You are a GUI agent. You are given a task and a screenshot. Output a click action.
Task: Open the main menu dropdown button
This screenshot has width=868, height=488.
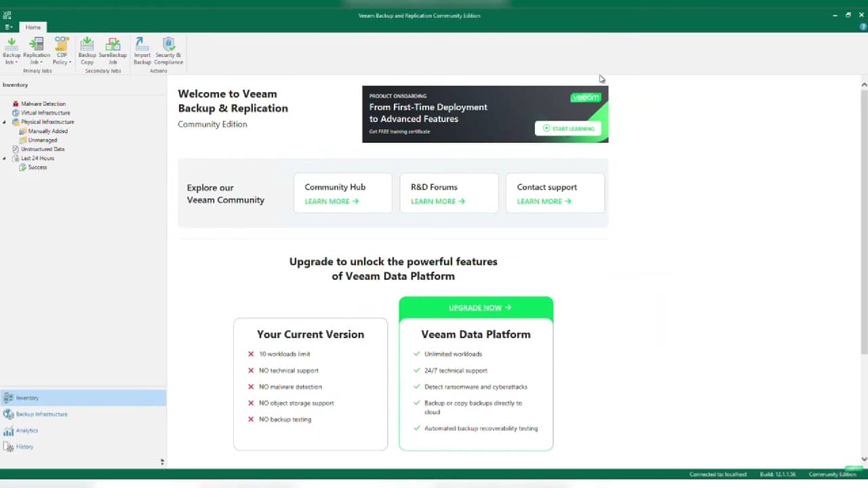point(8,27)
